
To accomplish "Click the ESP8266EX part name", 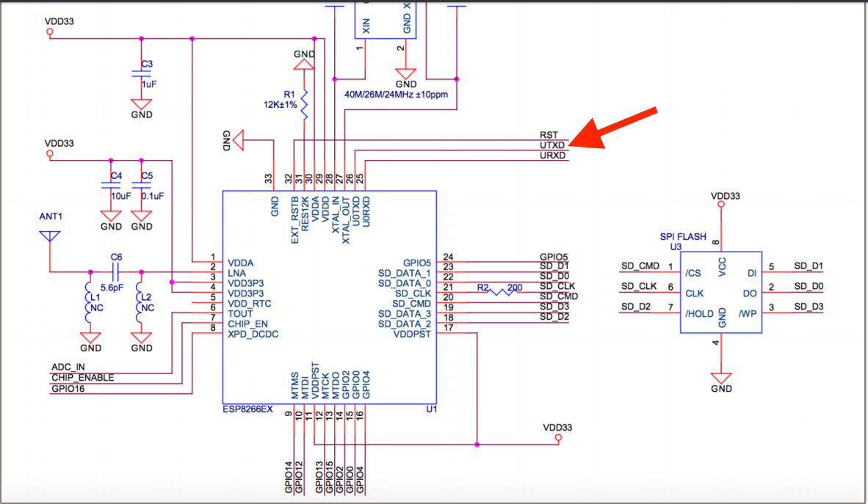I will point(247,409).
